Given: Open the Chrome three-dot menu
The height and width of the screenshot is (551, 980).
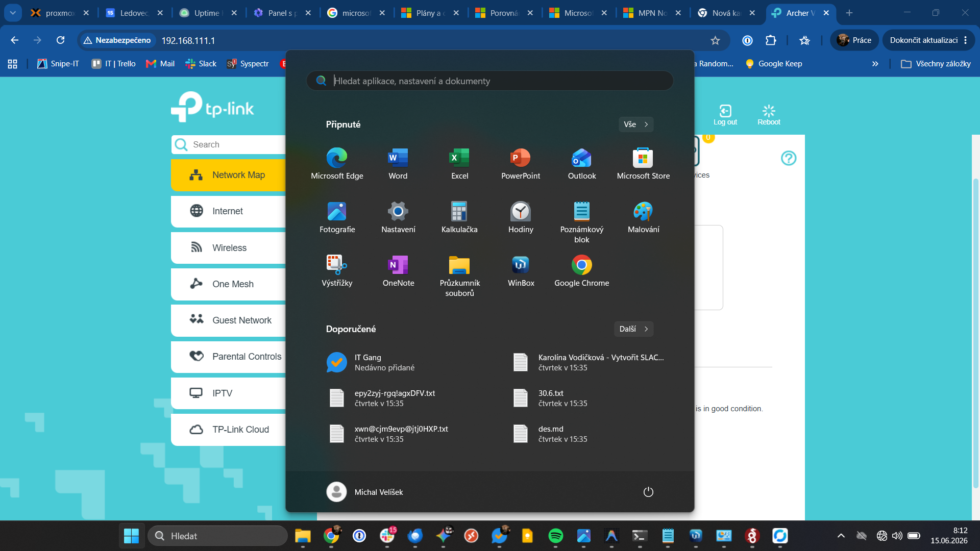Looking at the screenshot, I should pyautogui.click(x=966, y=40).
